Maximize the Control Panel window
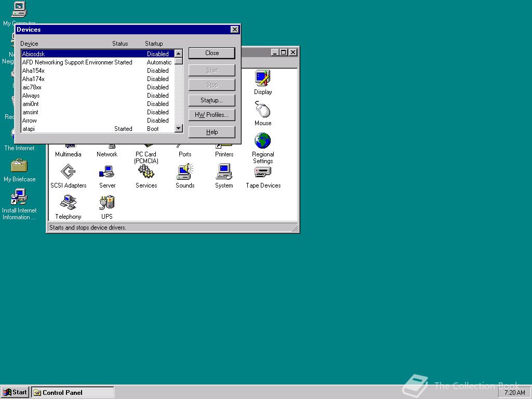The image size is (532, 399). point(283,52)
